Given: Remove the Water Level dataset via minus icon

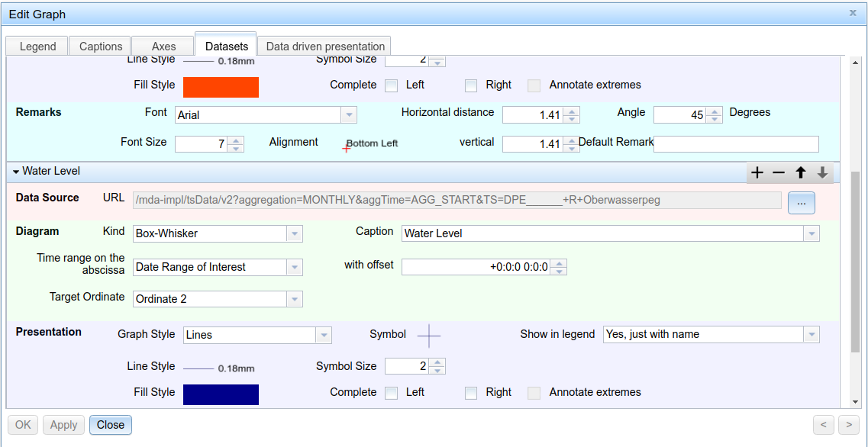Looking at the screenshot, I should (x=778, y=172).
